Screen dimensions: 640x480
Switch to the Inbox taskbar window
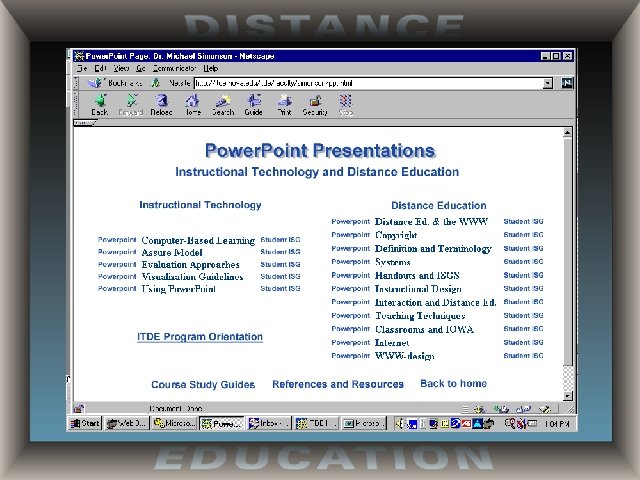pos(269,424)
